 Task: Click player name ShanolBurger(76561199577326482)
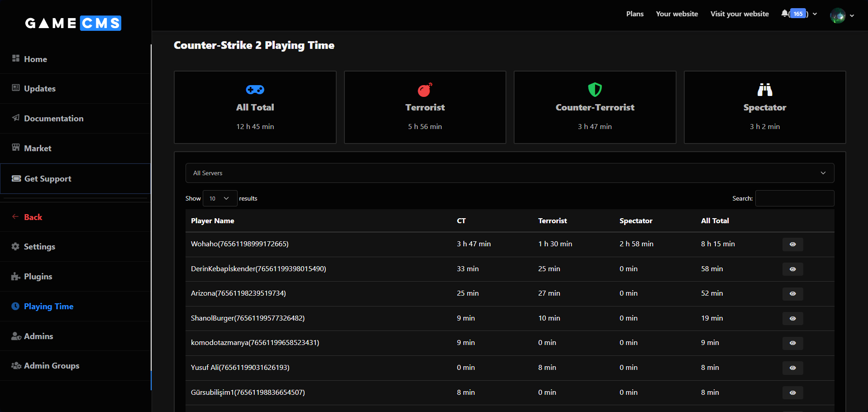coord(248,318)
